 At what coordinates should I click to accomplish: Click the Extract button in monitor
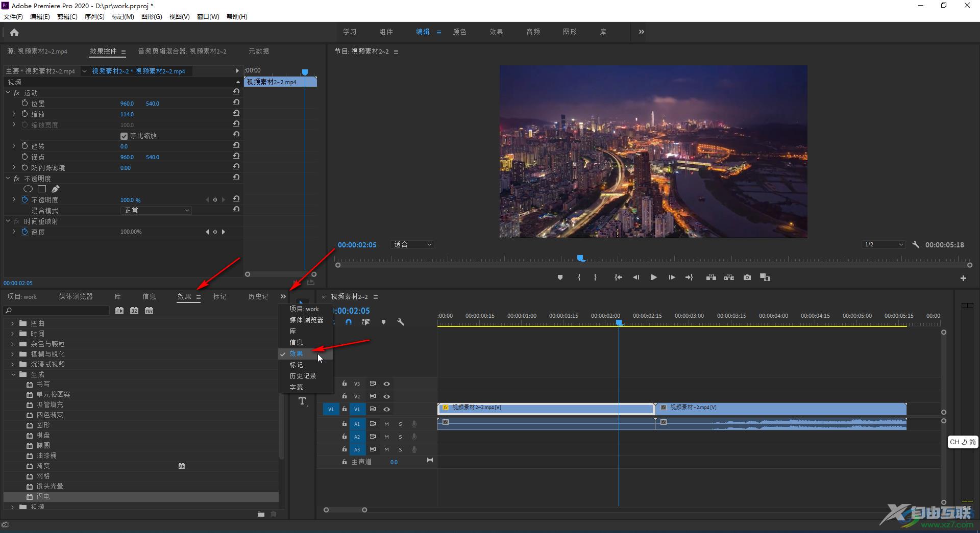tap(729, 277)
